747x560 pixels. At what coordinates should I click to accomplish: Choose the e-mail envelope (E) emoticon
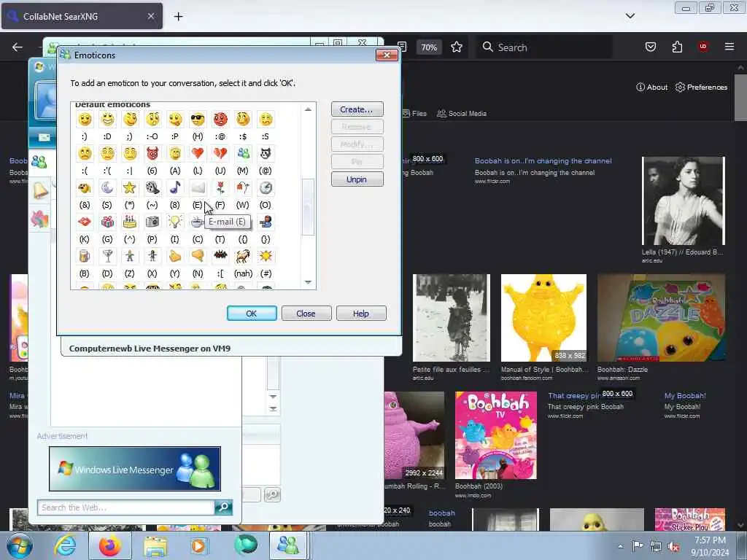(198, 187)
